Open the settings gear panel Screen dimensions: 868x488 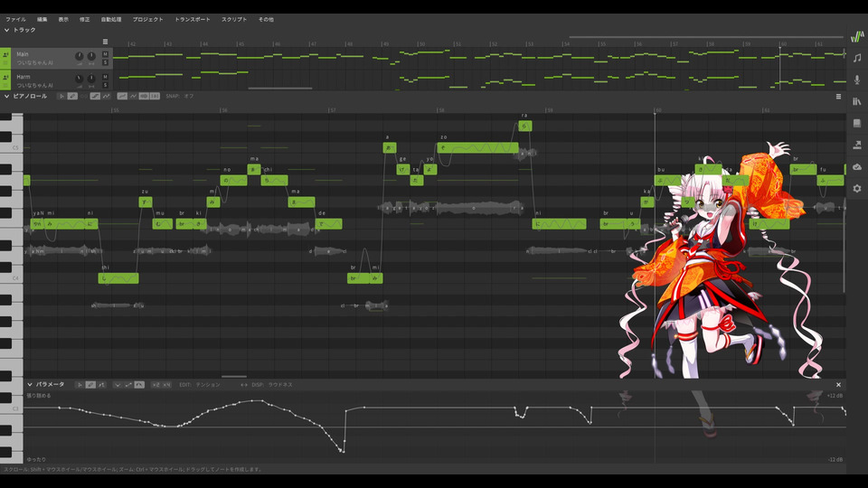tap(857, 188)
